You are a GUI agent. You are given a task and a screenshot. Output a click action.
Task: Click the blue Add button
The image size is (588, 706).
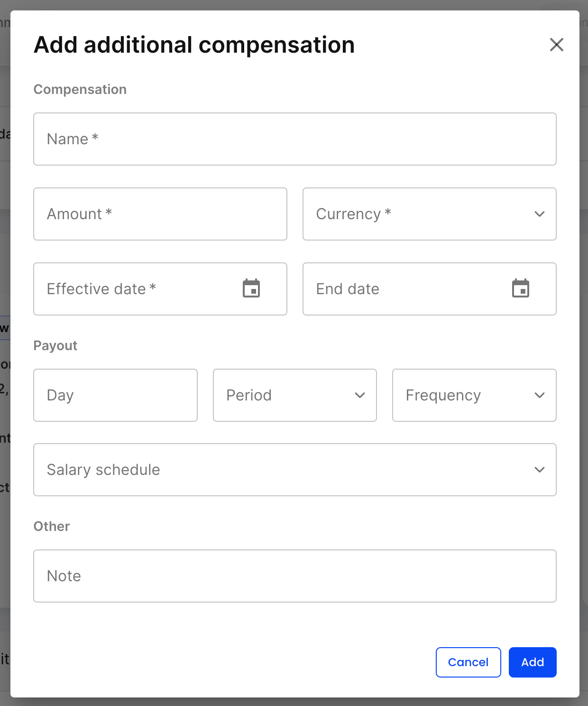[532, 662]
